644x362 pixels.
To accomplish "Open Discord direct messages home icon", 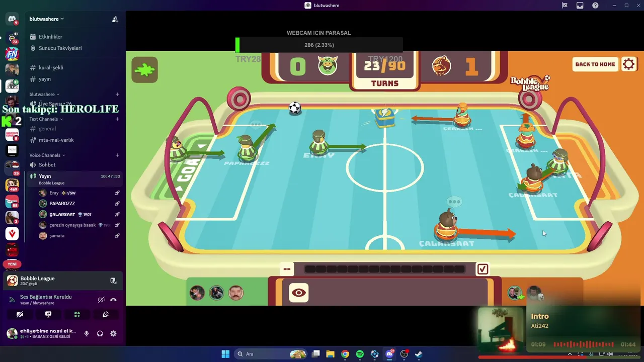I will [12, 19].
